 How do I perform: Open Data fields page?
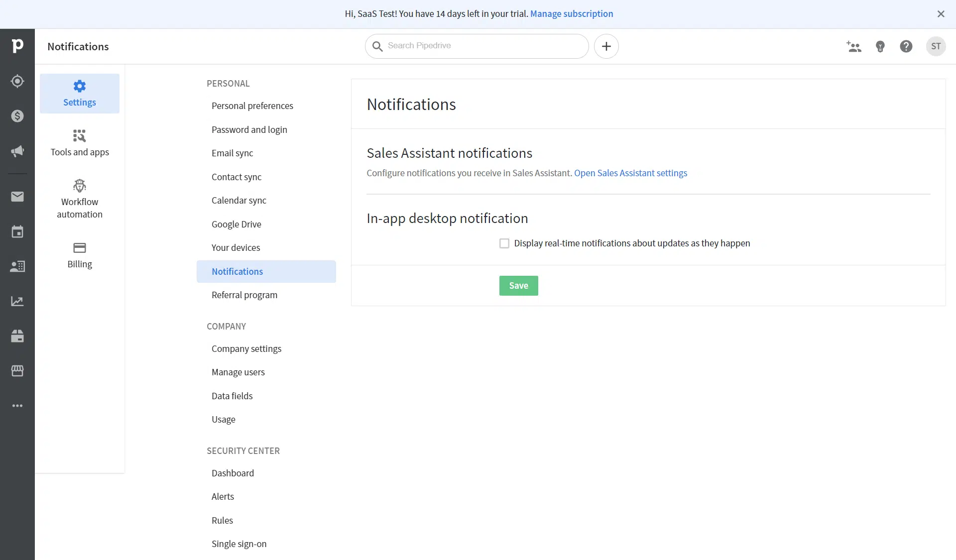pyautogui.click(x=266, y=396)
